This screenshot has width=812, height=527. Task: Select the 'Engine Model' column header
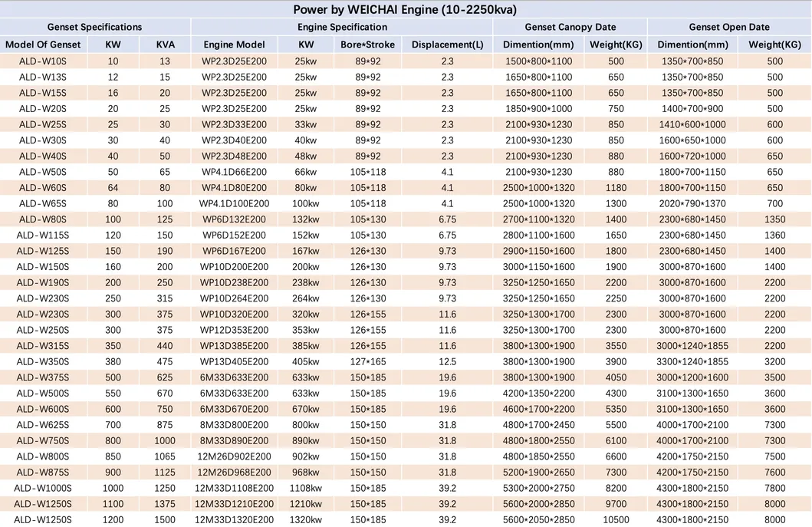click(x=234, y=44)
